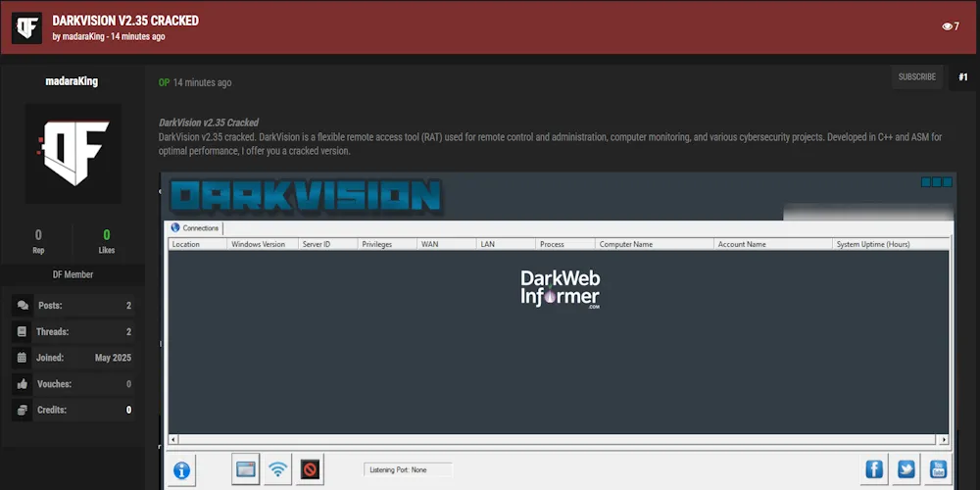Click the System Uptime (Hours) column header
Screen dimensions: 980x490
click(873, 244)
